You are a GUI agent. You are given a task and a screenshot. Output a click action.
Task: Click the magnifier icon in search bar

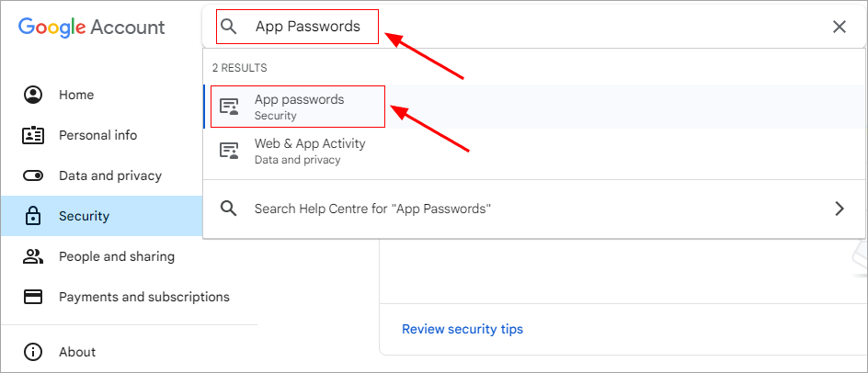click(229, 26)
